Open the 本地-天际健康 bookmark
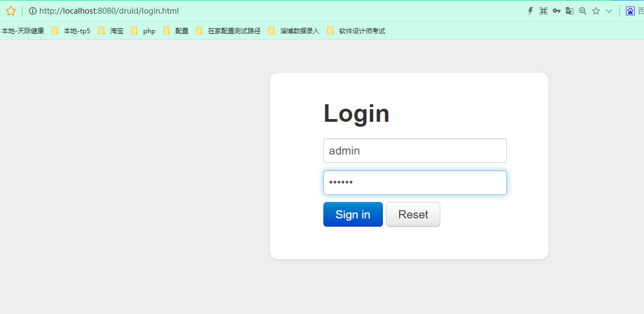 coord(23,31)
